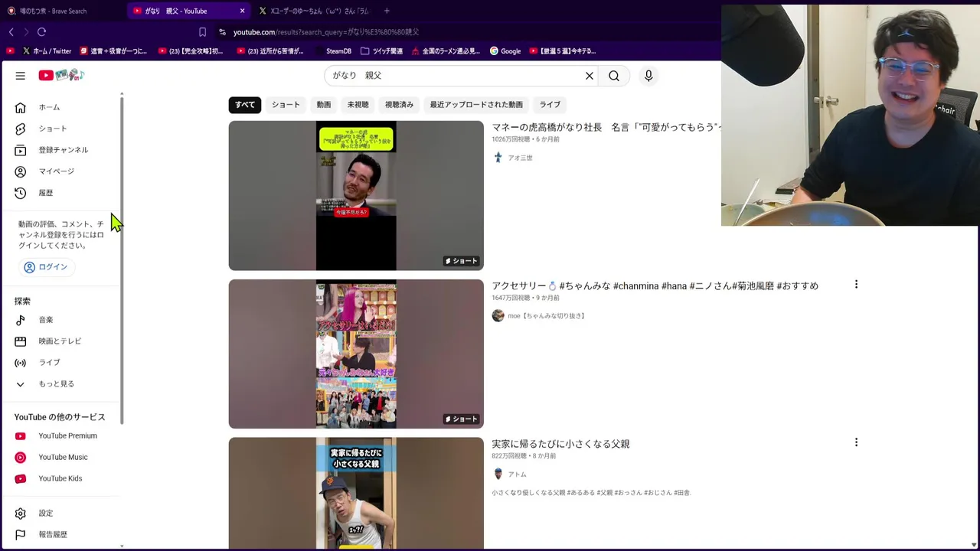Viewport: 980px width, 551px height.
Task: Open the 実家に帰るたびに小さくなる父親 thumbnail
Action: [x=356, y=493]
